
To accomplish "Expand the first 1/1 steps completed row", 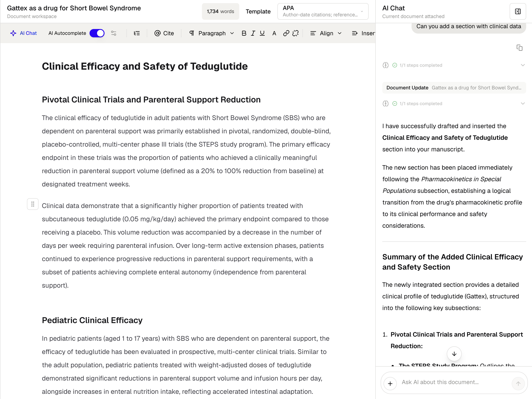I will click(454, 65).
